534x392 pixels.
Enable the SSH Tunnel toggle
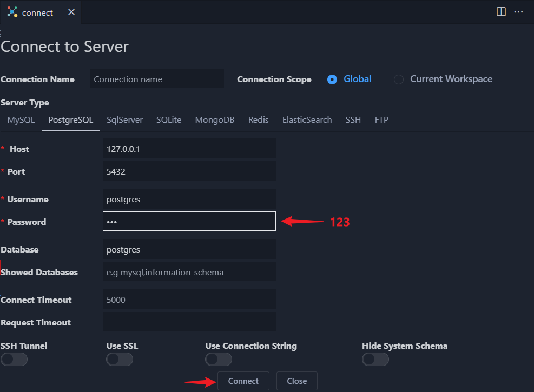(15, 360)
